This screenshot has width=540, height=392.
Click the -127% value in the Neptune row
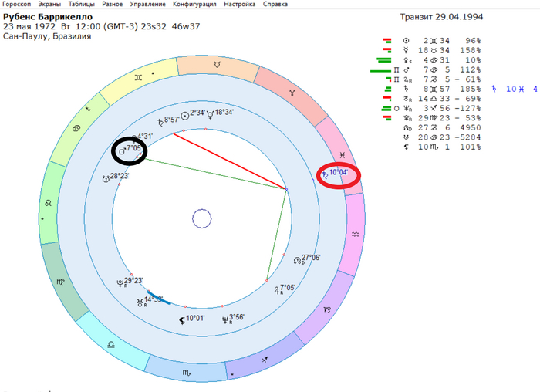click(468, 108)
